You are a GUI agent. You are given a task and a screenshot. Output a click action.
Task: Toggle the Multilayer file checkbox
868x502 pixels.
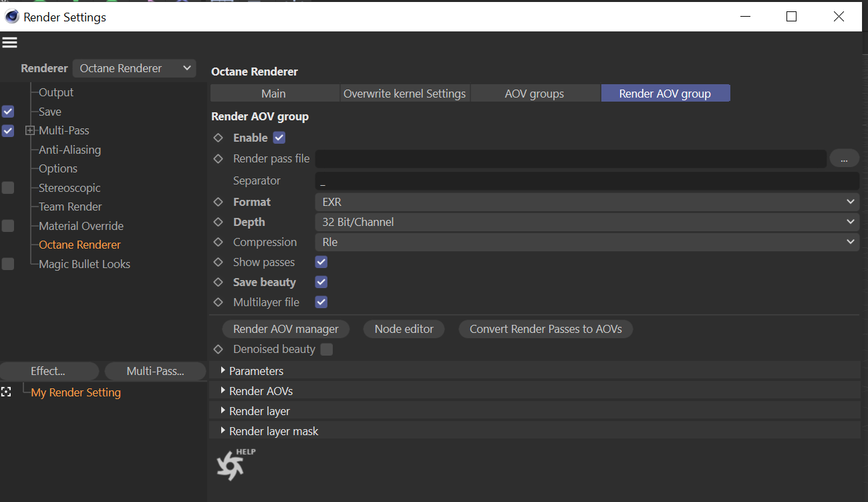point(321,302)
